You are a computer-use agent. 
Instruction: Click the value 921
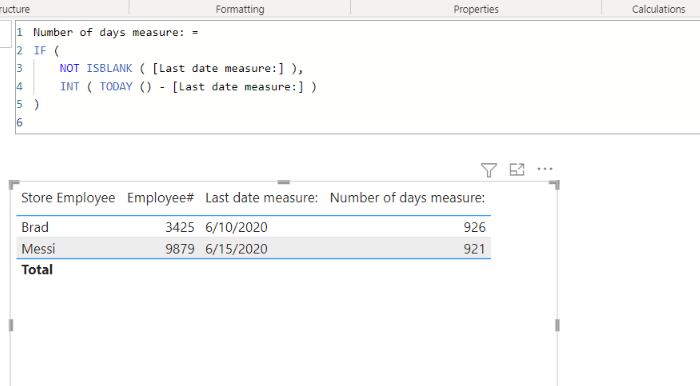pyautogui.click(x=474, y=249)
